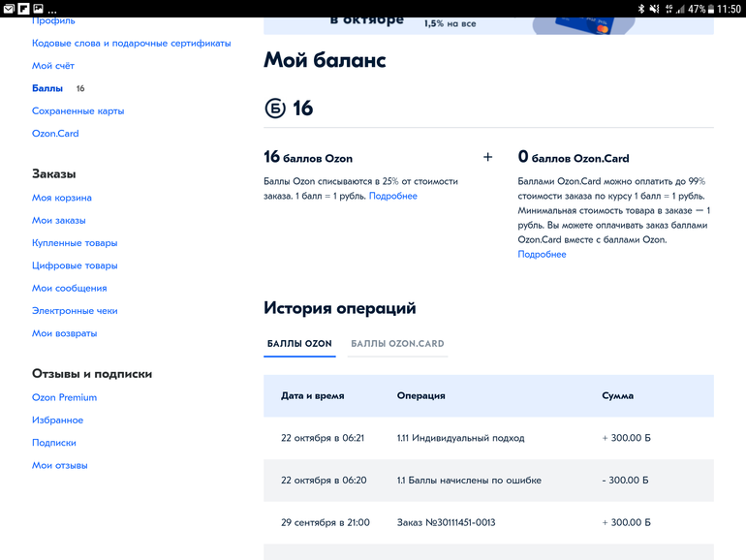Viewport: 746px width, 560px height.
Task: Open Сохраненные карты page
Action: pos(78,110)
